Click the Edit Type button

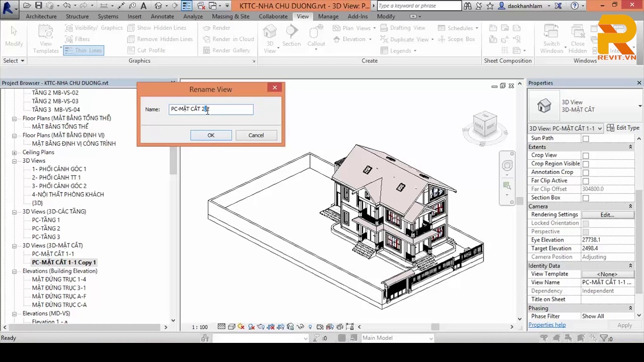coord(623,128)
